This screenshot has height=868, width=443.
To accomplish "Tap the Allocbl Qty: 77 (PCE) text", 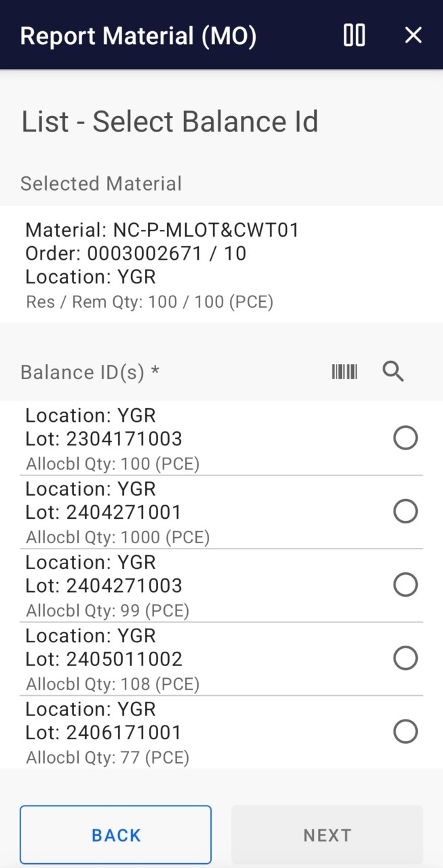I will [107, 757].
